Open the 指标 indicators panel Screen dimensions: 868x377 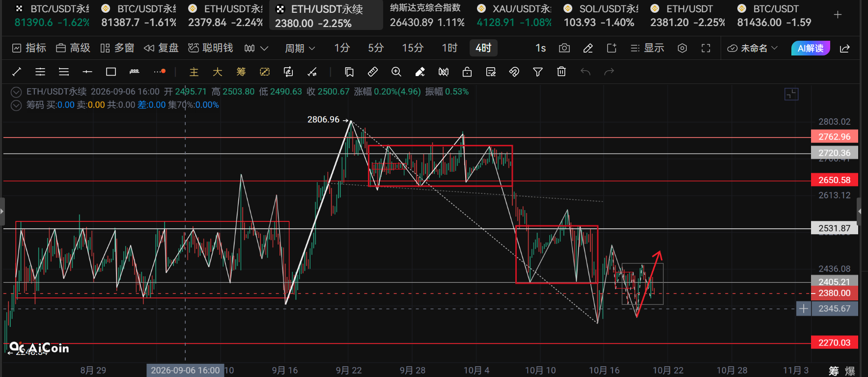(x=29, y=48)
